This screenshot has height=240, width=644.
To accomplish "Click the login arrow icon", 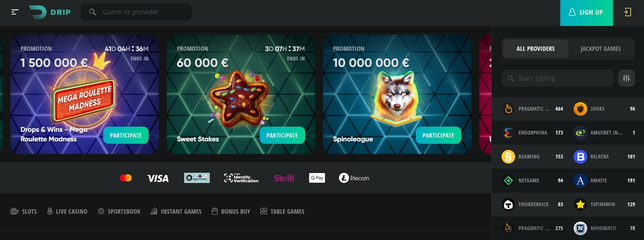I will click(x=627, y=12).
